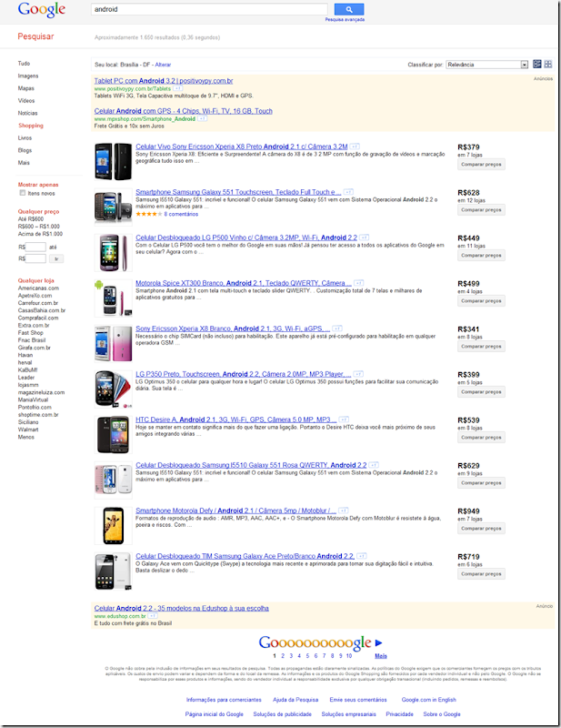Open Privacidade footer link
Screen dimensions: 561x728
click(x=399, y=714)
